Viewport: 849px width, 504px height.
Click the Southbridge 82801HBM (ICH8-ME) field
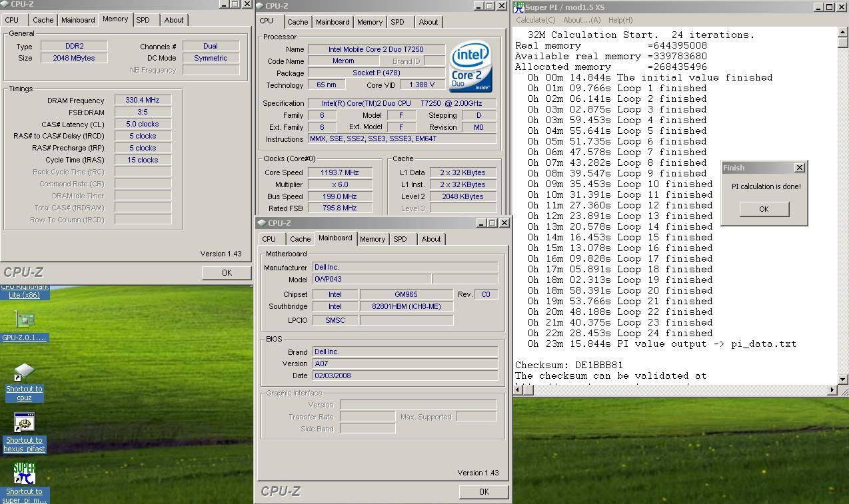point(406,306)
